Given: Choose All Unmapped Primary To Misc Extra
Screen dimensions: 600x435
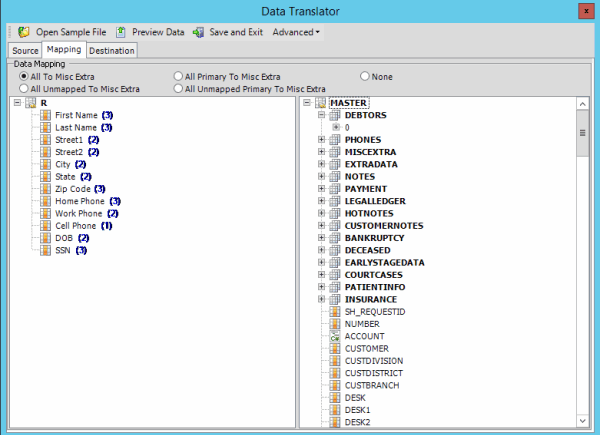Looking at the screenshot, I should click(178, 89).
